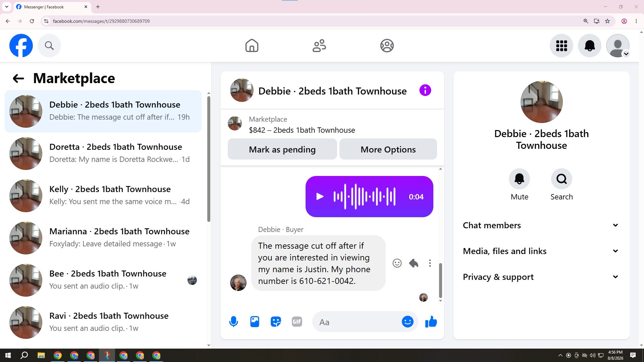Close the Messenger | Facebook tab

pos(86,7)
